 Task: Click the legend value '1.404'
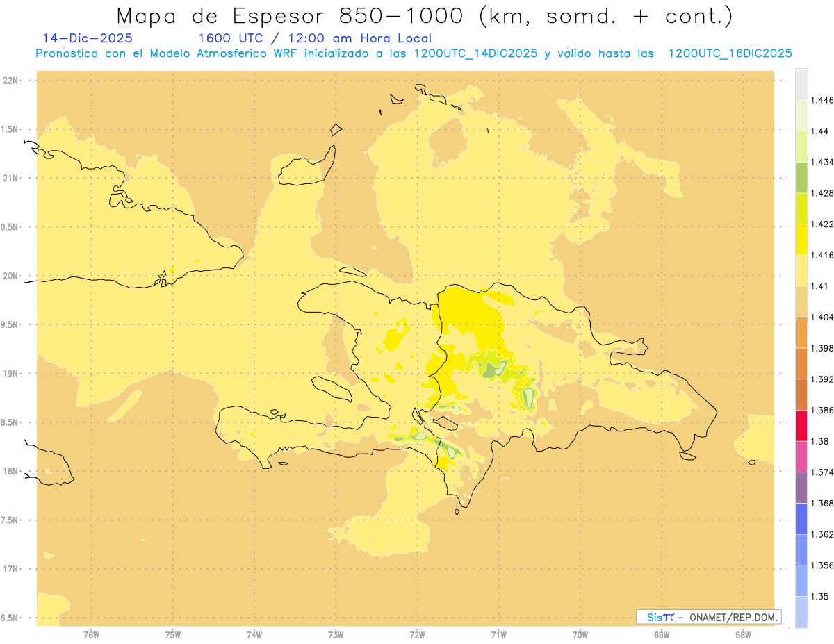[821, 317]
